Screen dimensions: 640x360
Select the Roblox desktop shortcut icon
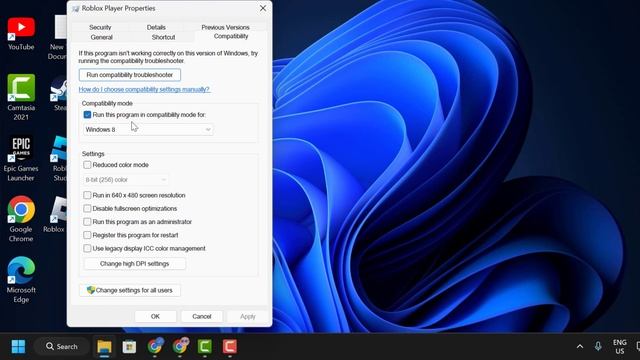[56, 214]
